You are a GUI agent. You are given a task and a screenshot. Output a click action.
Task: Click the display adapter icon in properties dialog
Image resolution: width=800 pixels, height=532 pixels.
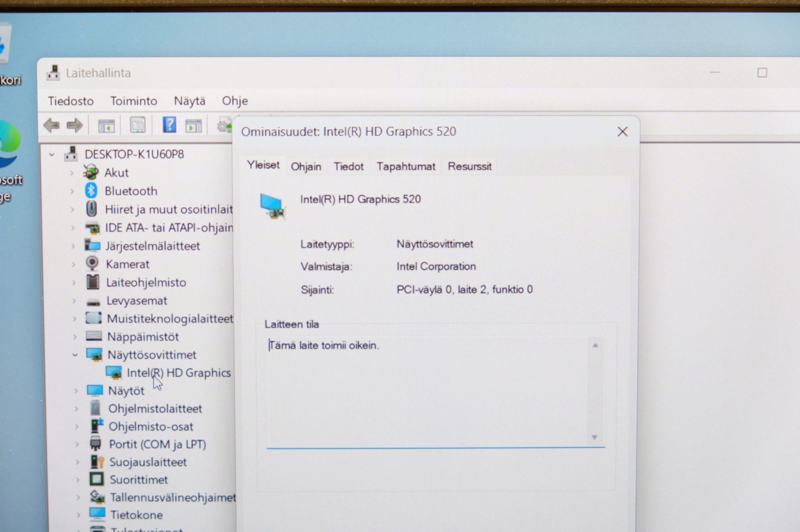(x=273, y=206)
